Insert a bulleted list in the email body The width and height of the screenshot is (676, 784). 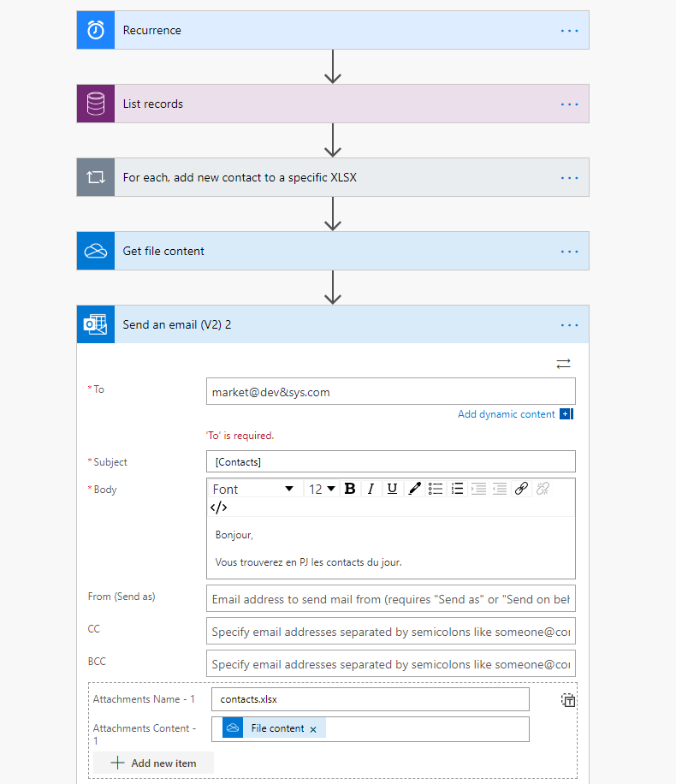click(x=436, y=489)
